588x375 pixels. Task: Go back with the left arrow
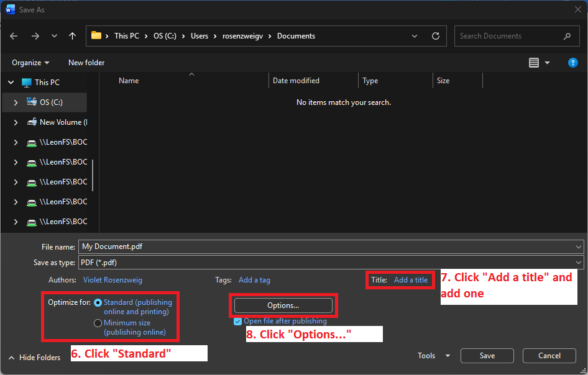tap(14, 36)
